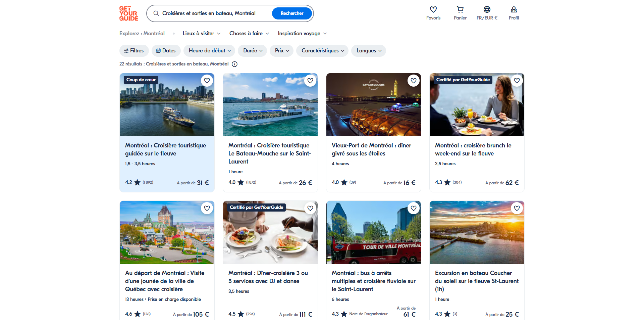Open Croisière touristique guidée sur le fleuve title

tap(166, 149)
